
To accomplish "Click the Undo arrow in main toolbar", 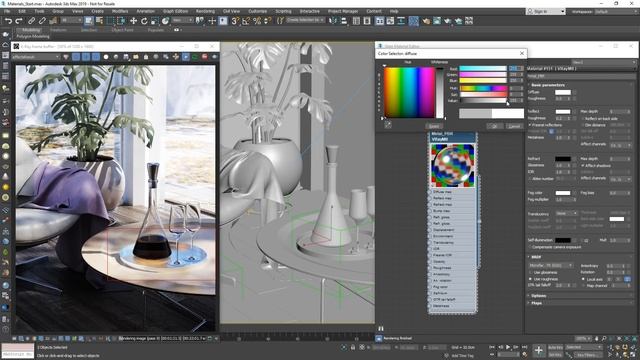I will (x=8, y=21).
